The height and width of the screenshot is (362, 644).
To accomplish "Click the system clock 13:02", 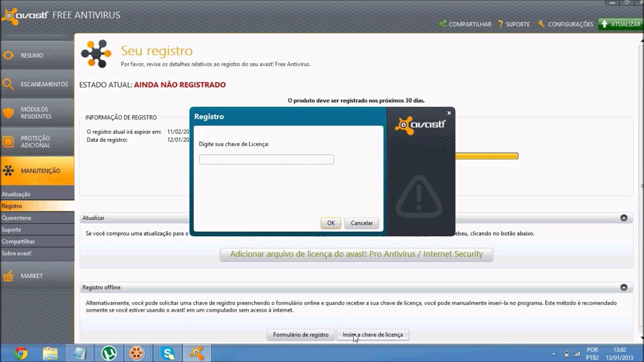I will pyautogui.click(x=620, y=350).
